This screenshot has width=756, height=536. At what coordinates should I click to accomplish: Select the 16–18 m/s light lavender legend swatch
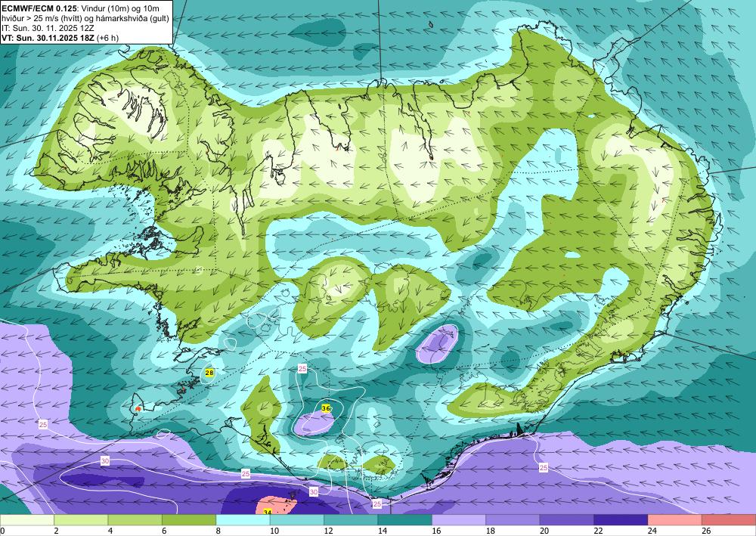pos(459,520)
